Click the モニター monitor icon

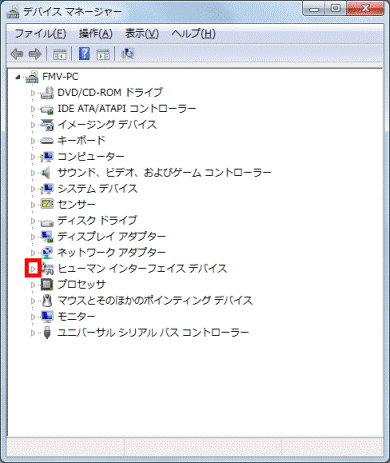(47, 316)
